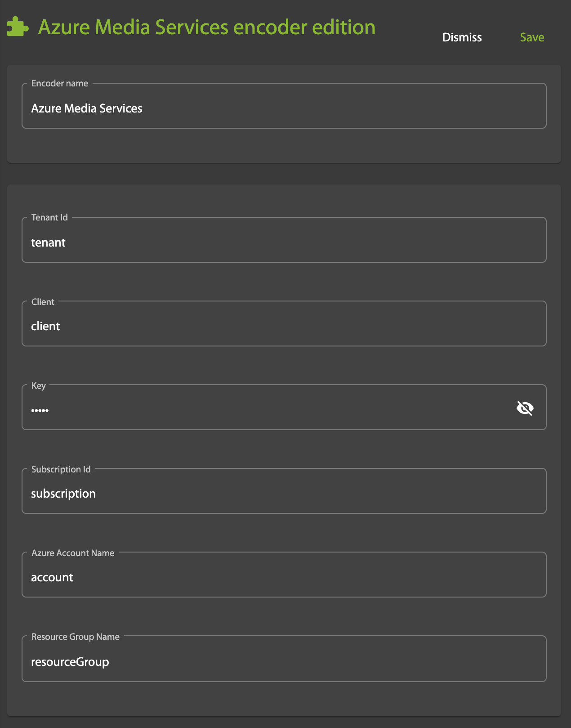Click the 'Azure Media Services encoder edition' heading
The width and height of the screenshot is (571, 728).
206,27
